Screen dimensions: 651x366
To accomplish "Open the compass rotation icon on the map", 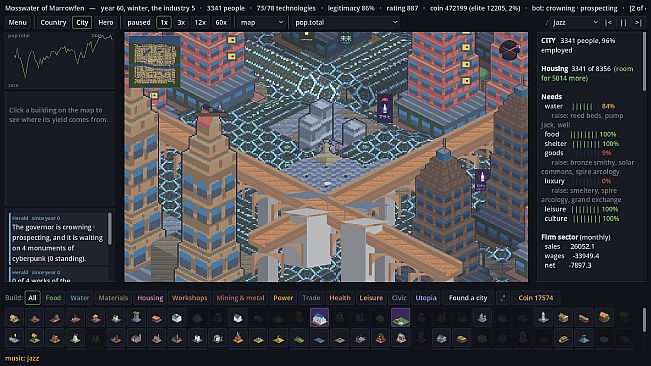I will click(509, 50).
